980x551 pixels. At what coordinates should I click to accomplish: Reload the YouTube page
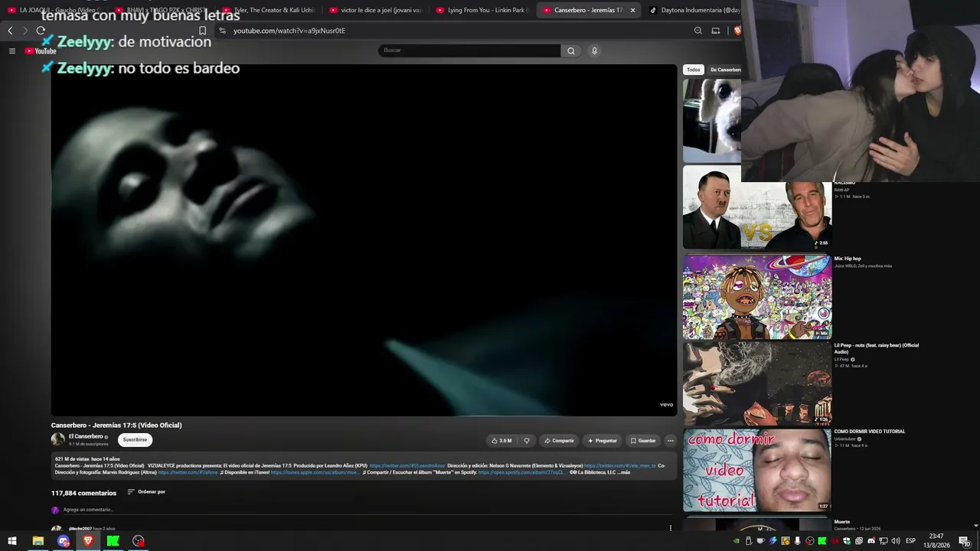(x=41, y=31)
